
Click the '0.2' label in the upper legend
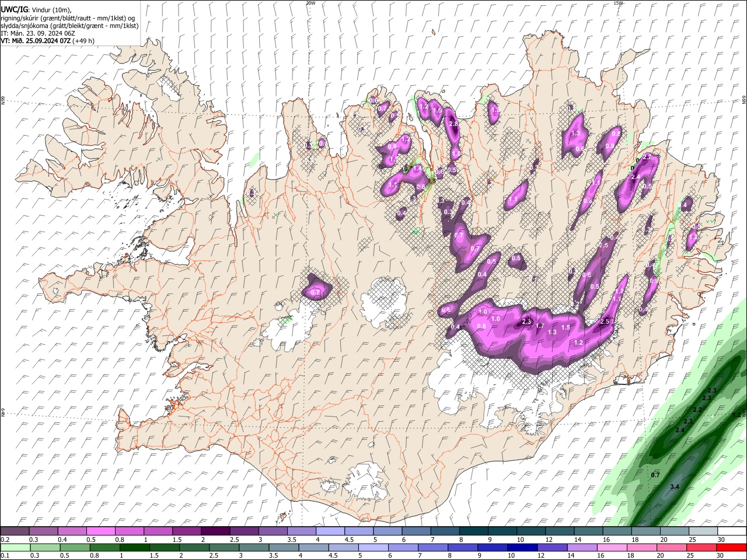click(4, 540)
